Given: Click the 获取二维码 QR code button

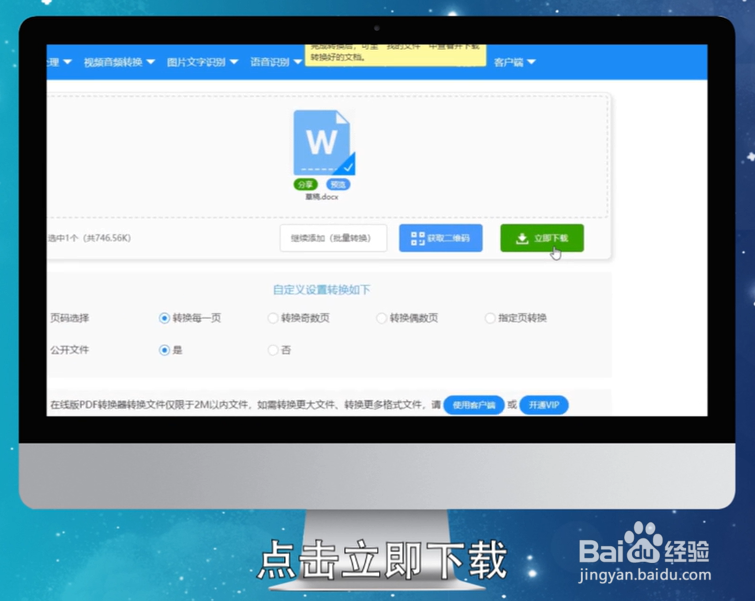Looking at the screenshot, I should pos(441,238).
